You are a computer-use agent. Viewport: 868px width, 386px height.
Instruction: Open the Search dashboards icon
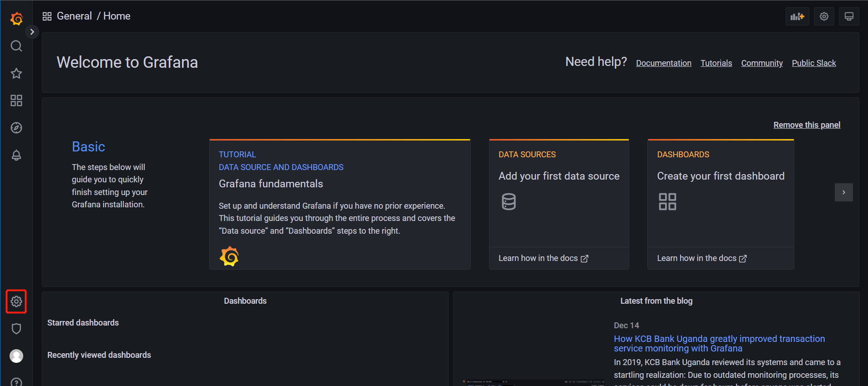(x=16, y=46)
